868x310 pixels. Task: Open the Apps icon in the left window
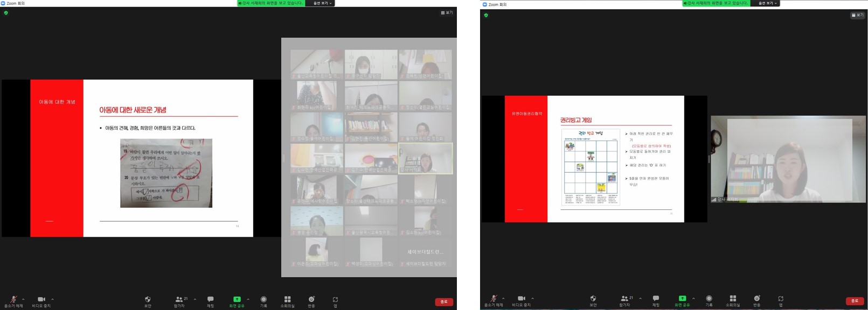pos(335,300)
